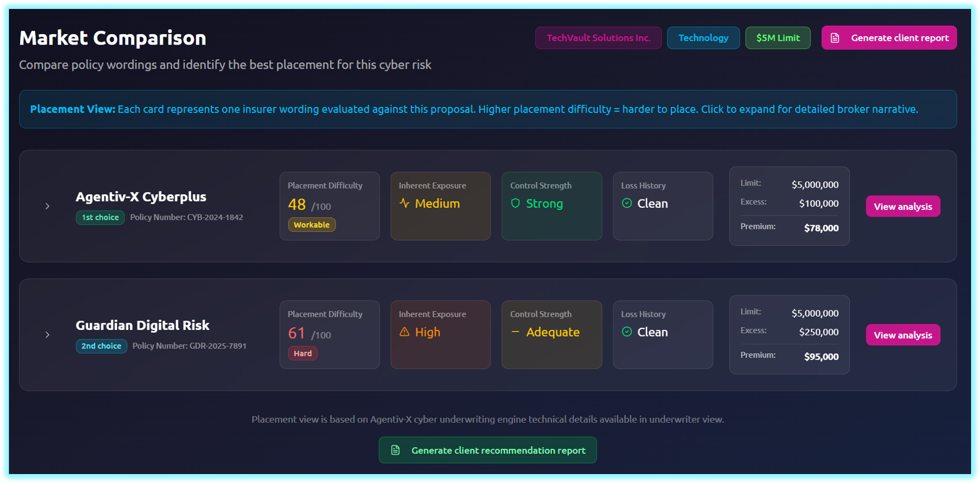Click the High inherent exposure value
The height and width of the screenshot is (483, 980).
coord(427,332)
